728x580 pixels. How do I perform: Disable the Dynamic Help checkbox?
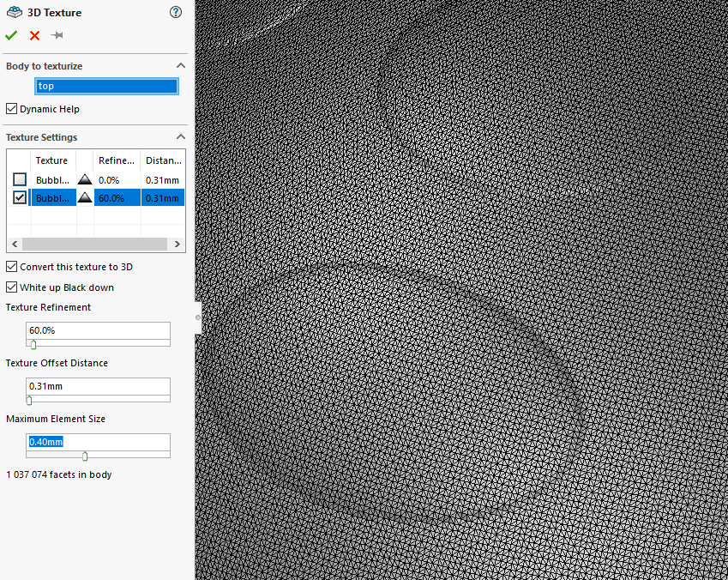coord(11,109)
